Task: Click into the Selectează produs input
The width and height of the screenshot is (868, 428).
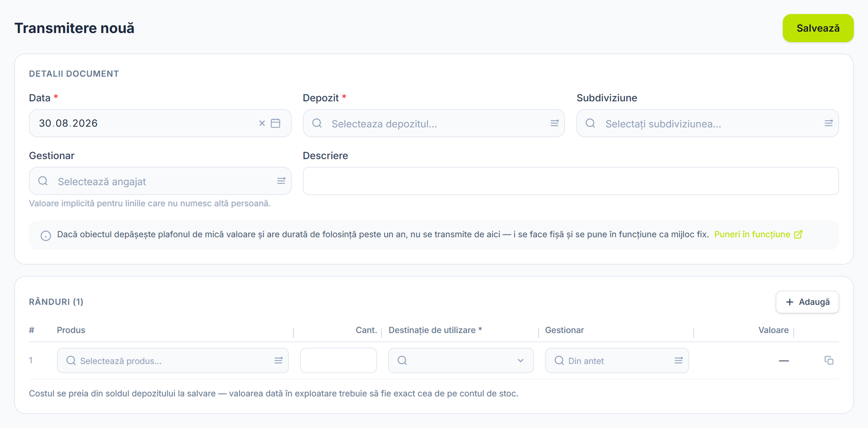Action: 173,360
